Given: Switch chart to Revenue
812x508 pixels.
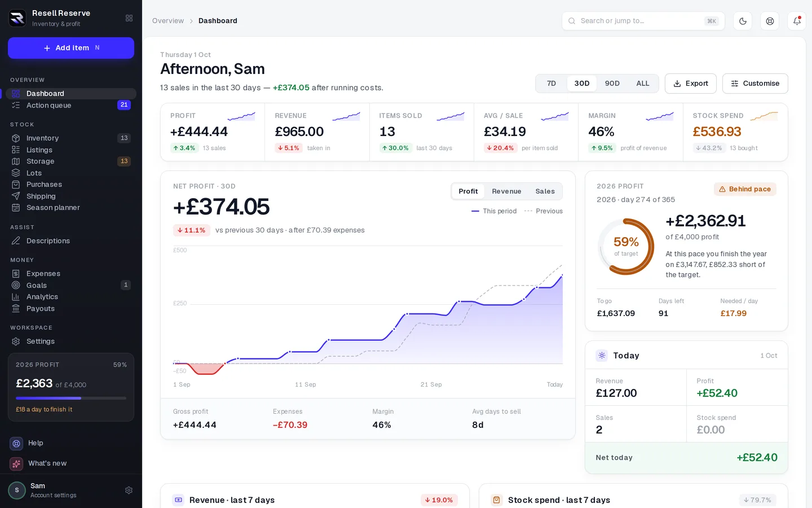Looking at the screenshot, I should click(x=506, y=191).
